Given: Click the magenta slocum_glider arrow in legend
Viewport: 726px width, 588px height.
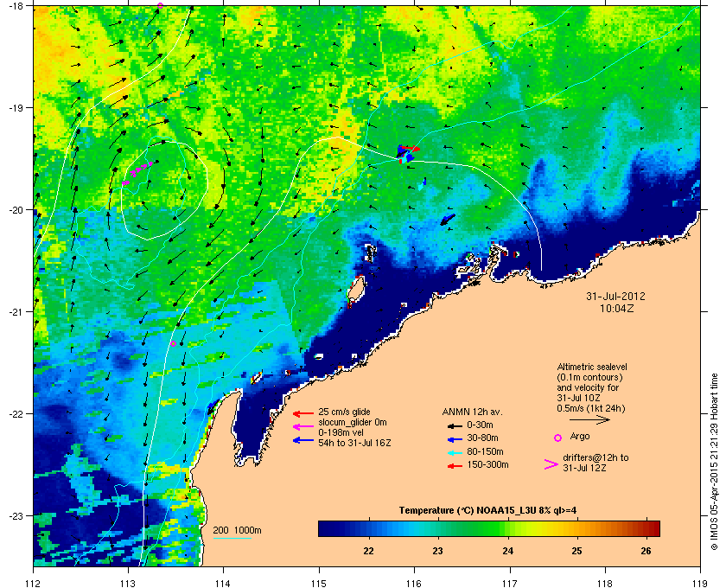Looking at the screenshot, I should point(303,427).
